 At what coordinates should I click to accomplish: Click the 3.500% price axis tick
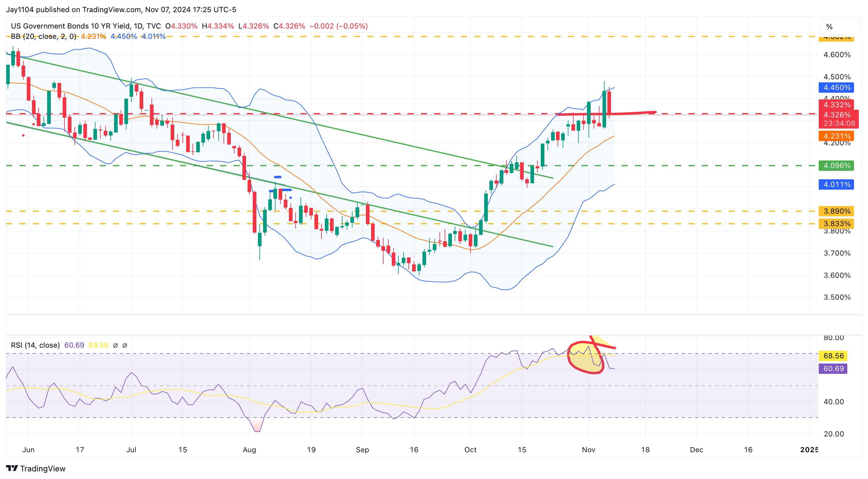[837, 297]
